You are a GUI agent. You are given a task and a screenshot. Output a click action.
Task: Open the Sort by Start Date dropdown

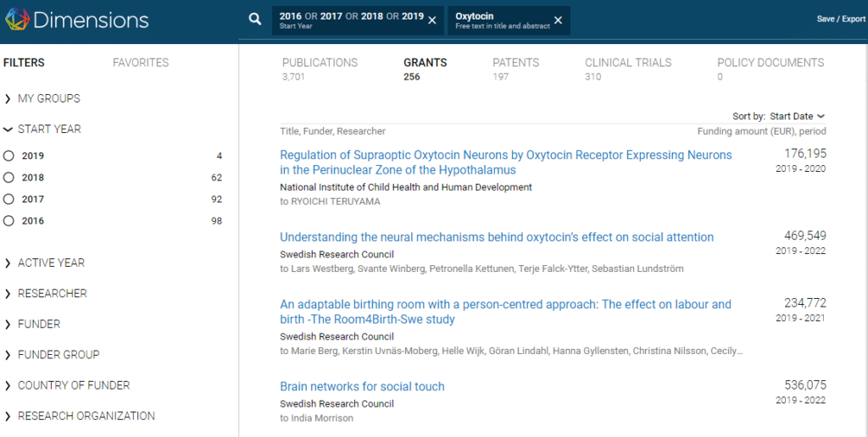(796, 116)
